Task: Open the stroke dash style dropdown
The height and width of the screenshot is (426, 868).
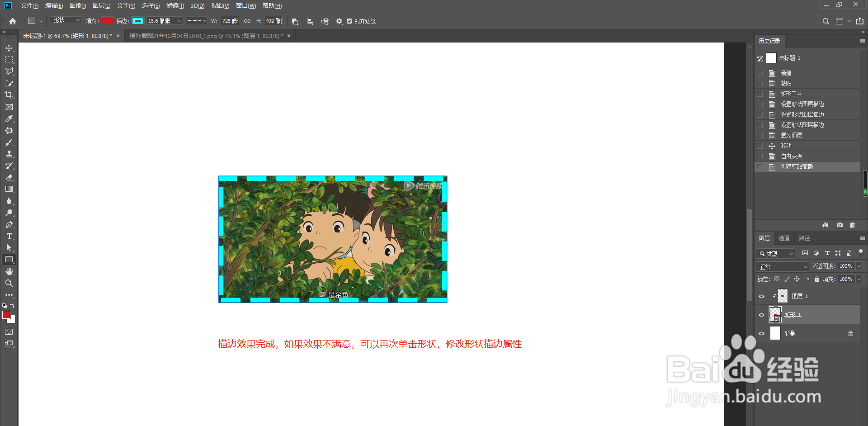Action: click(x=197, y=21)
